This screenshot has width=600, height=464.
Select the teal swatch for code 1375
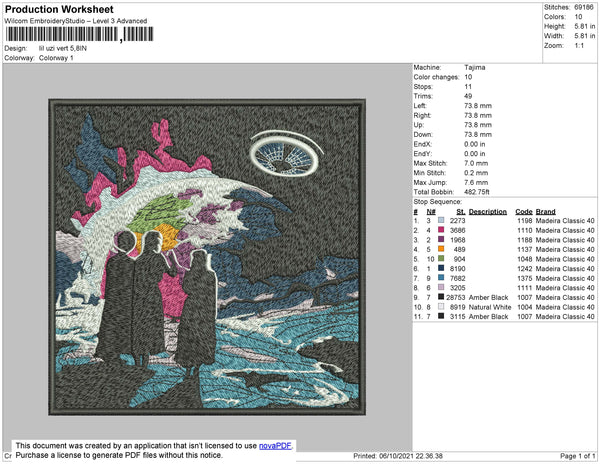coord(441,278)
